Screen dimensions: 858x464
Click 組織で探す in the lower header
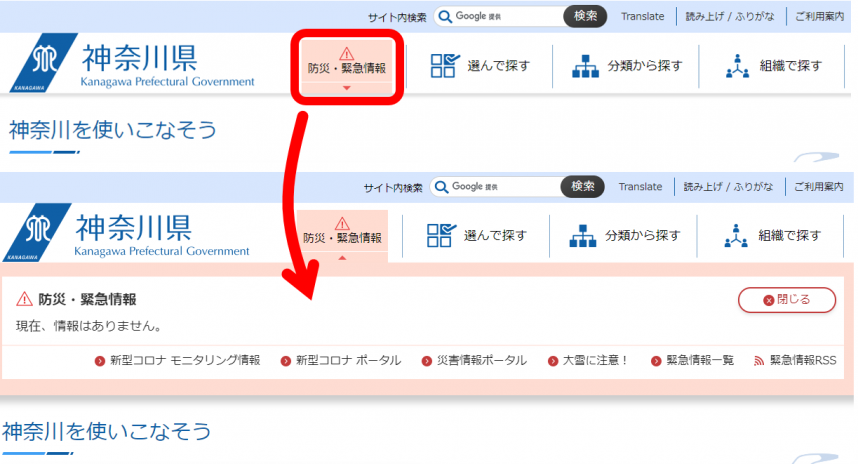click(x=771, y=236)
